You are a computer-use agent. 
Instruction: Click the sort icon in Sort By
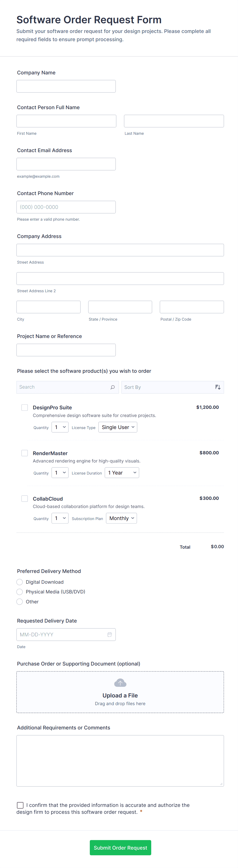pos(218,387)
